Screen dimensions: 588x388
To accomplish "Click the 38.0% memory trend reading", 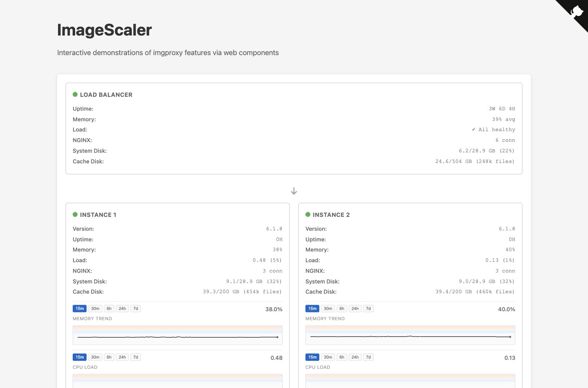I will tap(274, 309).
